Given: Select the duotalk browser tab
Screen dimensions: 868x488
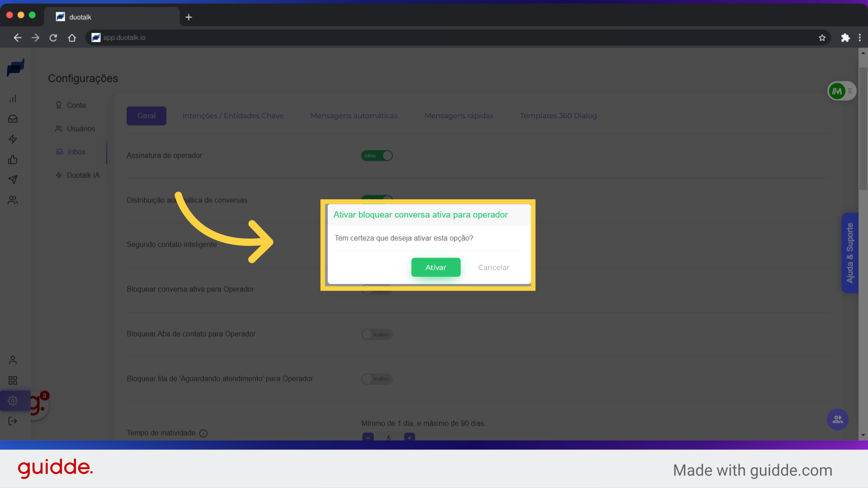Looking at the screenshot, I should click(112, 17).
